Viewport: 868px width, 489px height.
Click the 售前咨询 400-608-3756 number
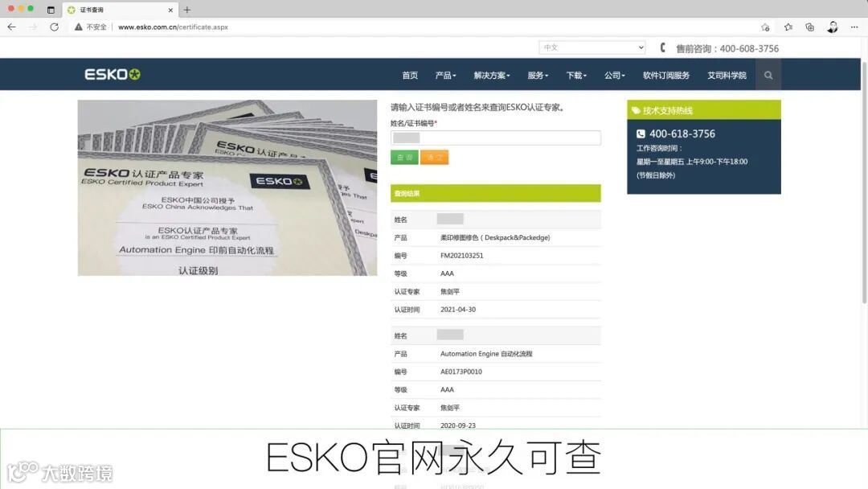coord(727,49)
